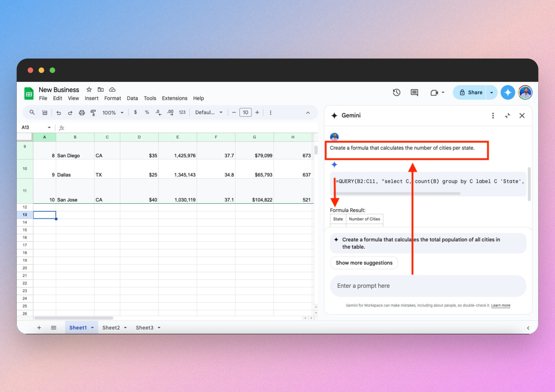
Task: Open the Edit menu
Action: coord(57,98)
